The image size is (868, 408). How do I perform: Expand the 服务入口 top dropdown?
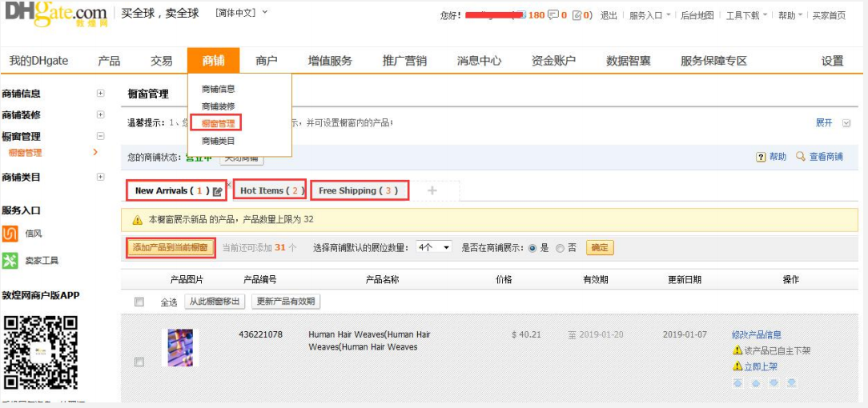click(x=650, y=15)
